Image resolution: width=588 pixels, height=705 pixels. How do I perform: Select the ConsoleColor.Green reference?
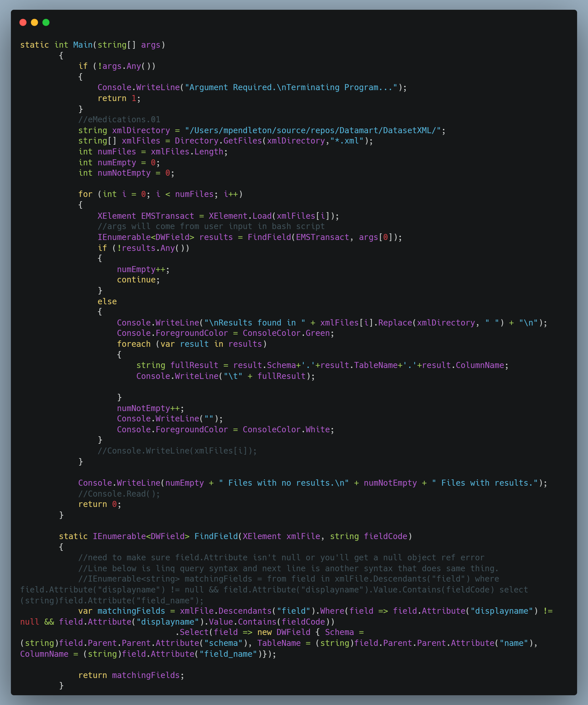286,333
